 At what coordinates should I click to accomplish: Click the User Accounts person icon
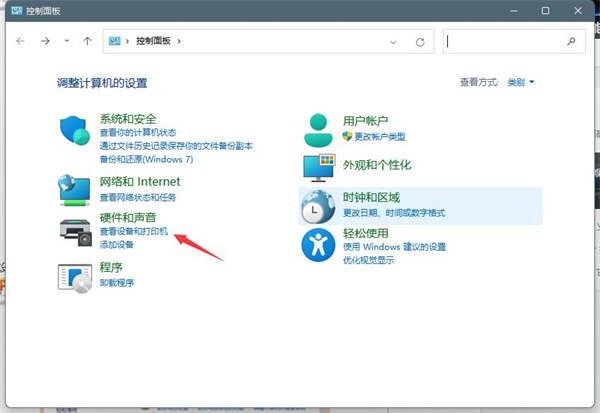click(318, 128)
